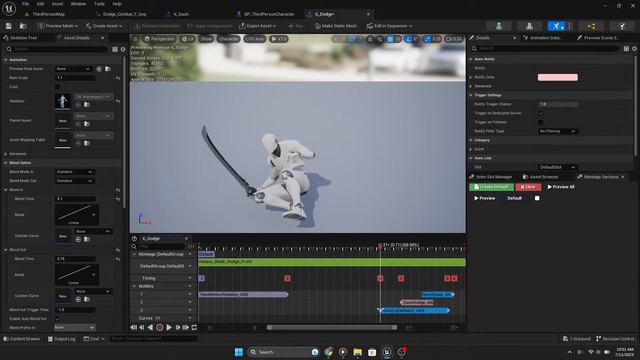Open the File menu
Image resolution: width=640 pixels, height=360 pixels.
(x=25, y=4)
